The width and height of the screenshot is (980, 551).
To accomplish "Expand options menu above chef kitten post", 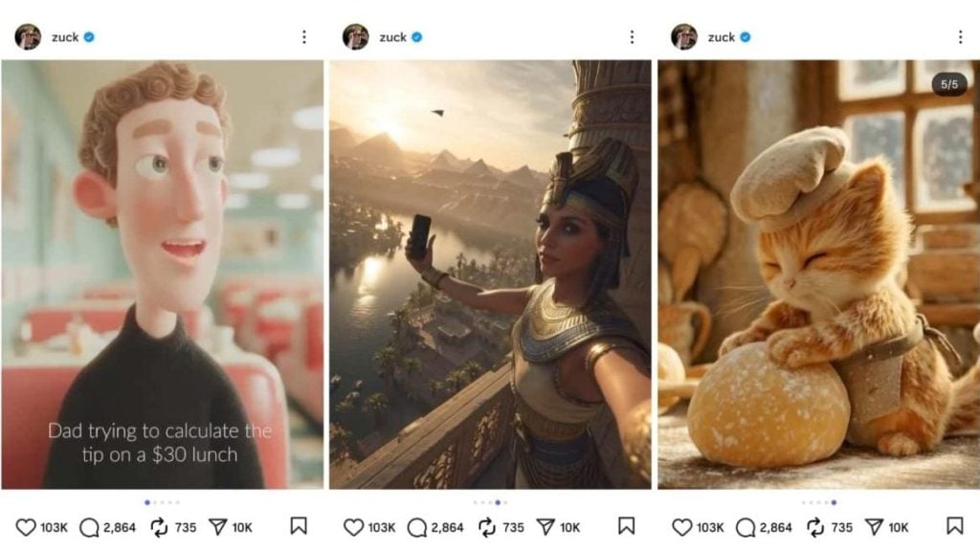I will coord(960,37).
